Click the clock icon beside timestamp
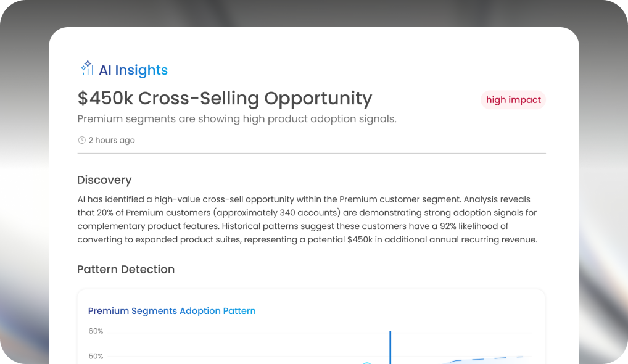Screen dimensions: 628x364 point(81,140)
